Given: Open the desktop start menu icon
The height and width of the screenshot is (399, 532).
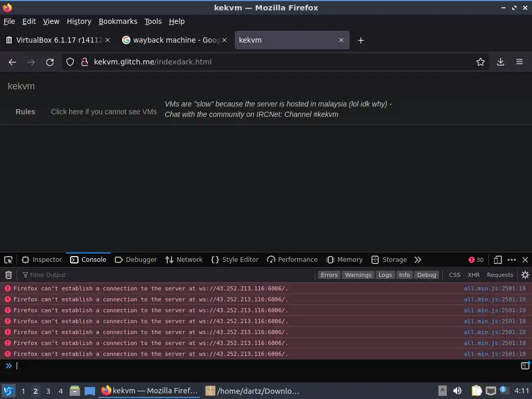Looking at the screenshot, I should coord(8,391).
